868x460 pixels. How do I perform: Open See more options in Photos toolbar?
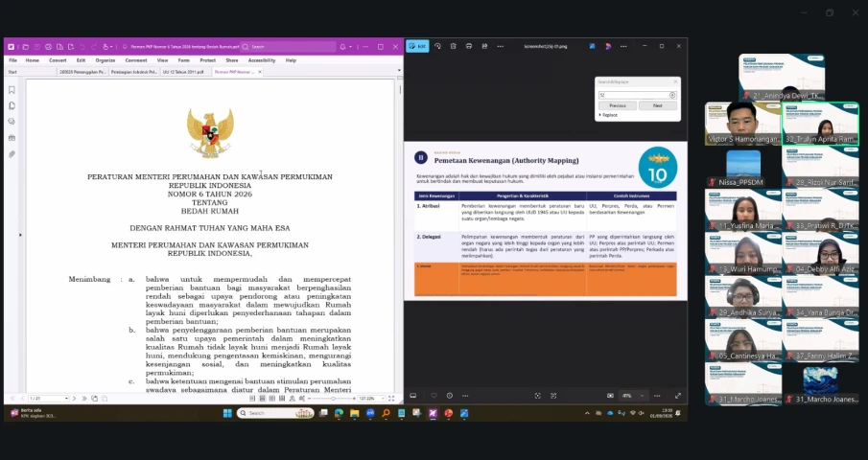[501, 46]
